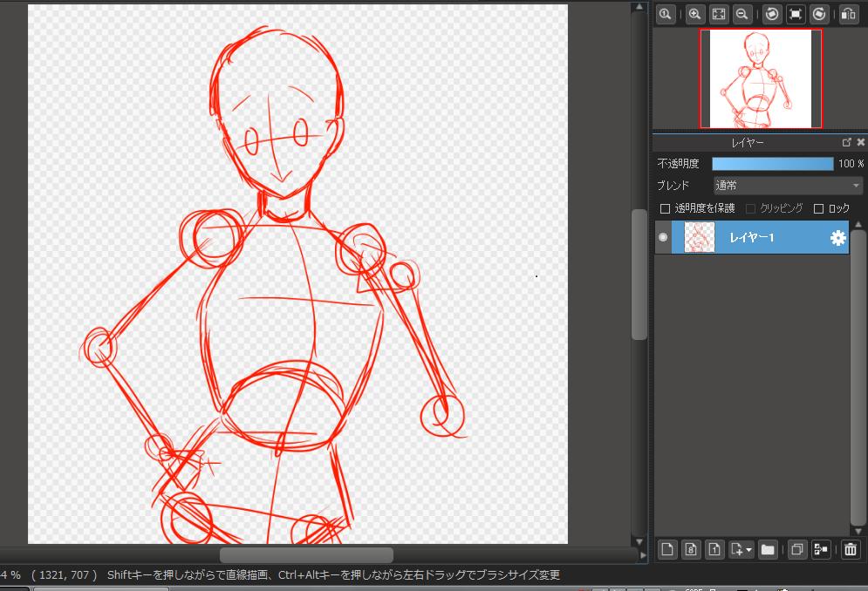Zoom in using the navigator magnifier plus
This screenshot has width=868, height=591.
click(694, 14)
